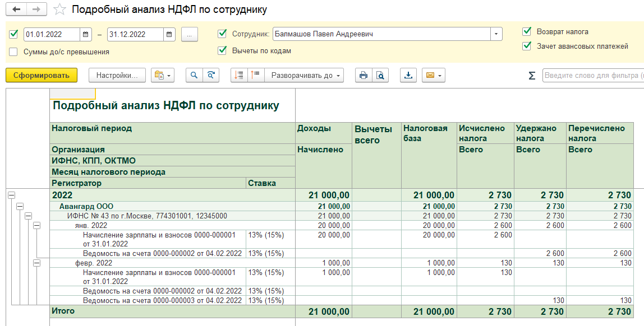Screen dimensions: 644x326
Task: Collapse the 2022 tax period group
Action: [11, 195]
